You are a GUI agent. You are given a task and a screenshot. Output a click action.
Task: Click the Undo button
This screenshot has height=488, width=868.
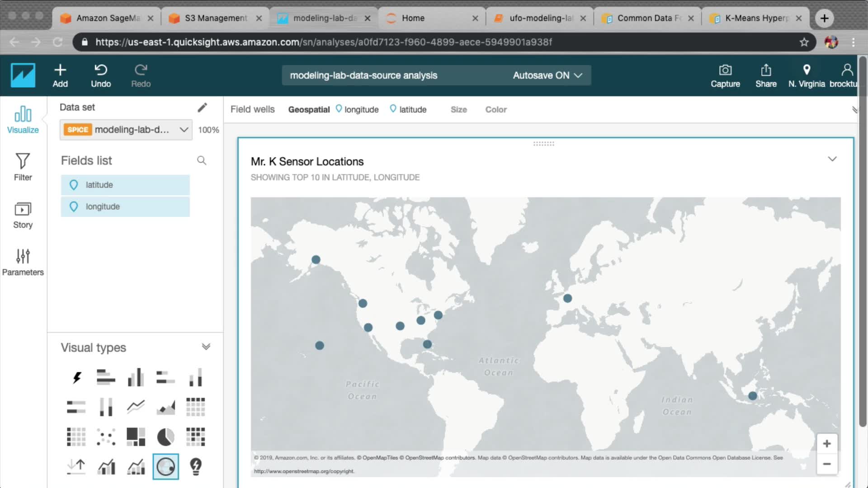point(100,75)
